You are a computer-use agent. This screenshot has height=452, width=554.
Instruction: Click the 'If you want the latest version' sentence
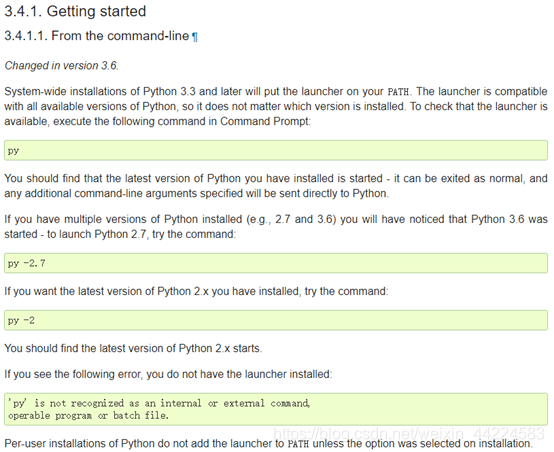(x=196, y=292)
